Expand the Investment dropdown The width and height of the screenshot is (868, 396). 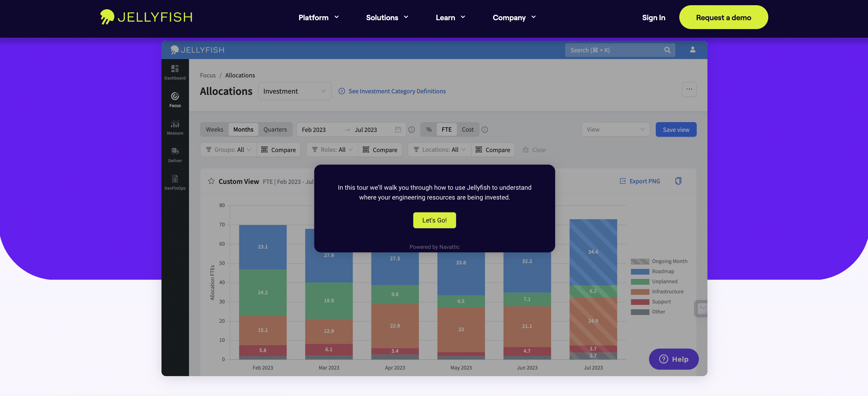[294, 91]
